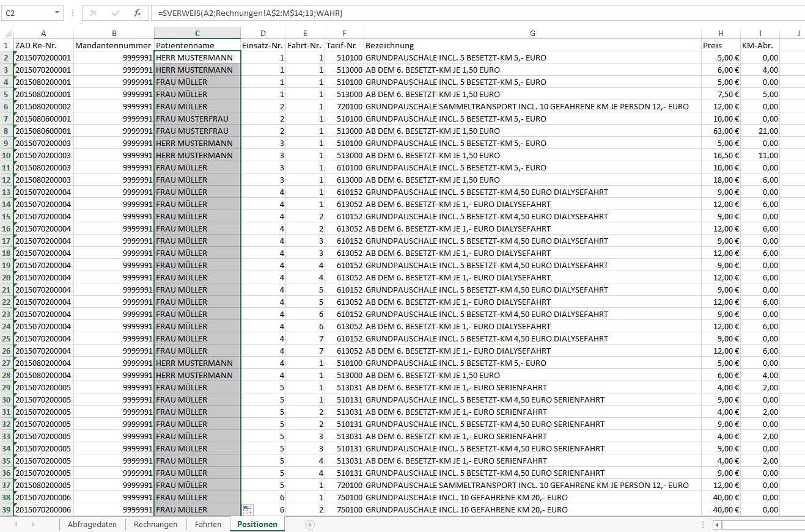The width and height of the screenshot is (805, 532).
Task: Click the Enter checkmark icon in formula bar
Action: [x=116, y=13]
